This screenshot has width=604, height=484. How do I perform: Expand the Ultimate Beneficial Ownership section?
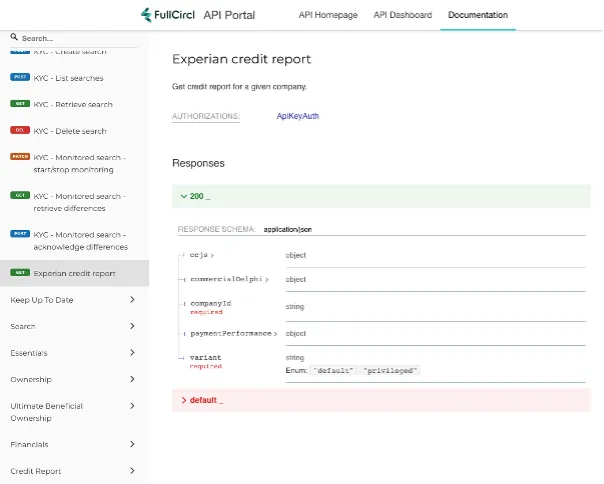(74, 412)
